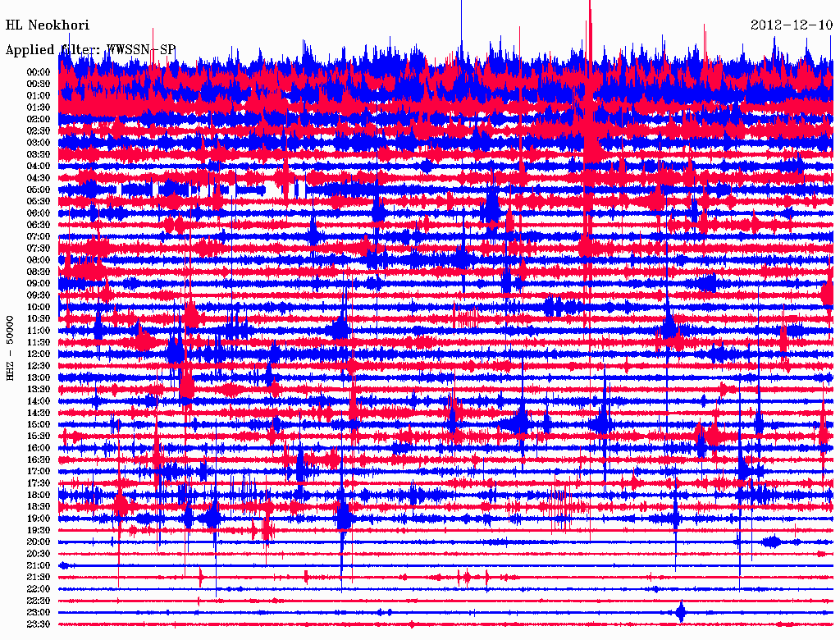840x640 pixels.
Task: Select the 15:00 time label
Action: pyautogui.click(x=38, y=424)
